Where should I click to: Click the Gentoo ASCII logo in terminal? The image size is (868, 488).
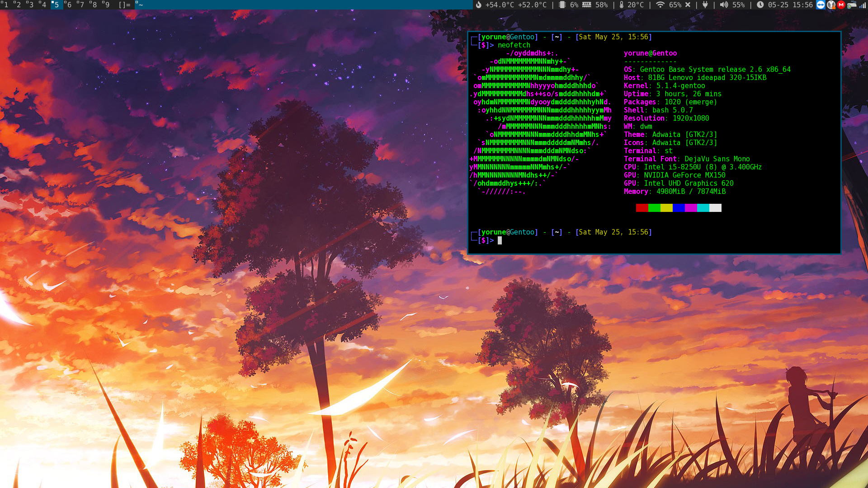coord(541,122)
